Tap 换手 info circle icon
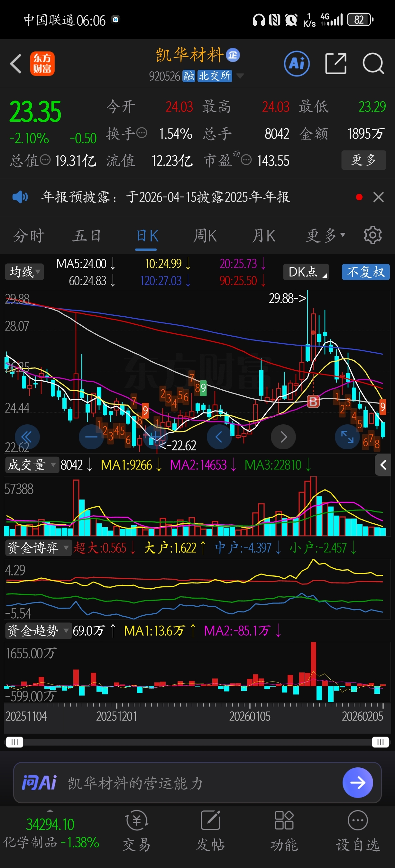Screen dimensions: 395x868 pyautogui.click(x=142, y=133)
